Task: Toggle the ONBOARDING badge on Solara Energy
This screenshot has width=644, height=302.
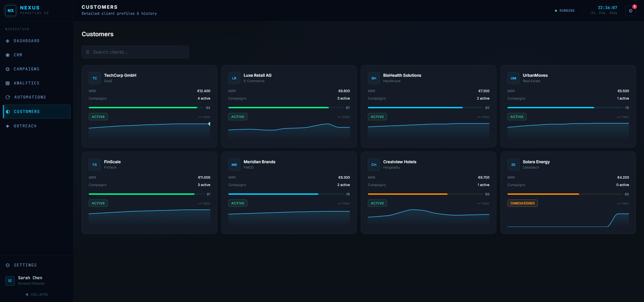Action: pyautogui.click(x=522, y=203)
